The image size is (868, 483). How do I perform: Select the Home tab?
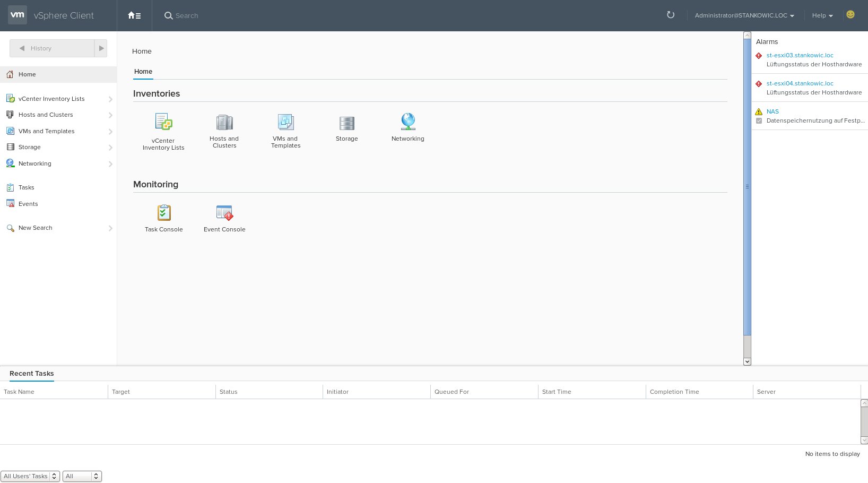click(143, 72)
